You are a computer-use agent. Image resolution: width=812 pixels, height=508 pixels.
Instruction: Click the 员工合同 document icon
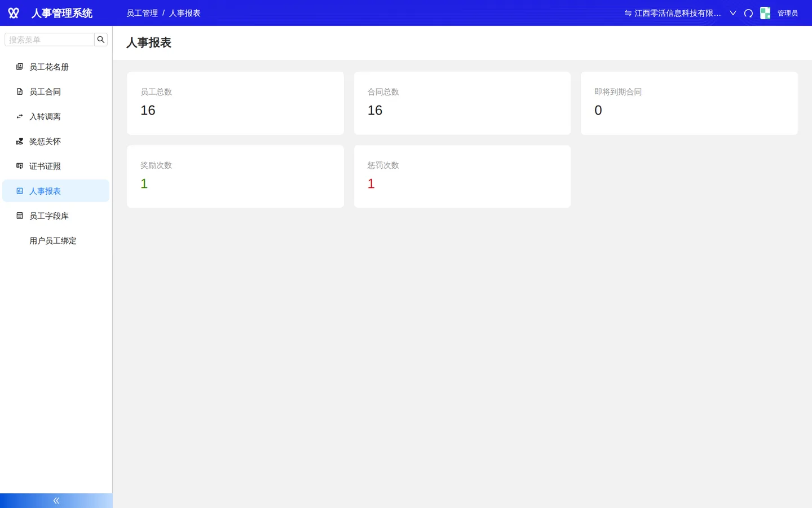(x=20, y=91)
